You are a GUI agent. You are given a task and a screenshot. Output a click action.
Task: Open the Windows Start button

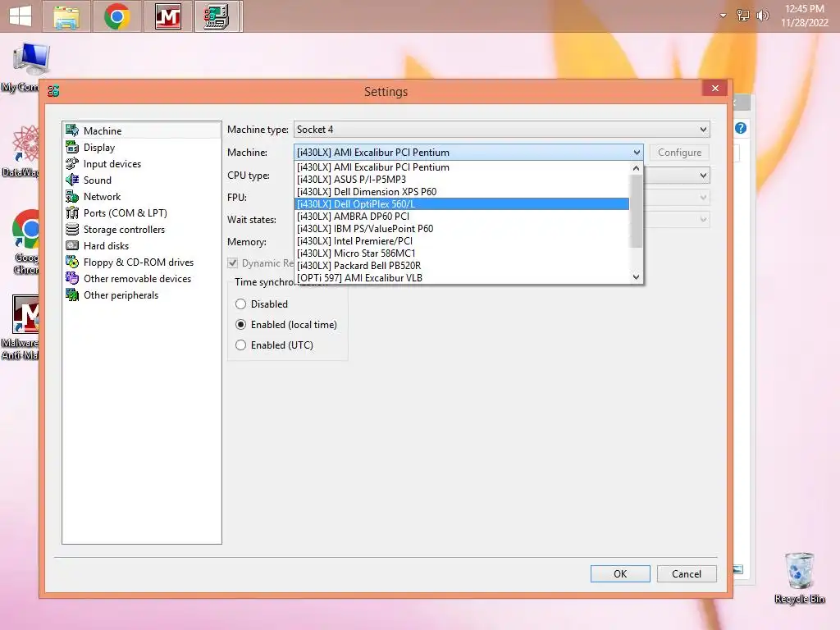pos(21,16)
